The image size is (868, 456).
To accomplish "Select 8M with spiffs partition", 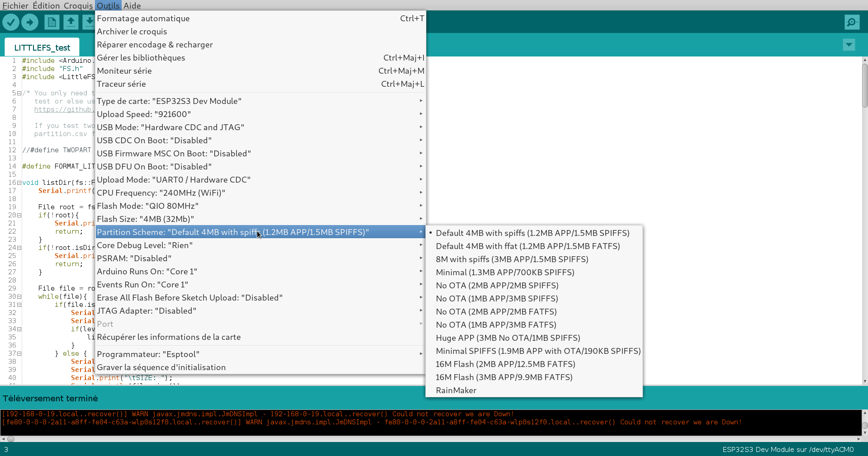I will coord(534,259).
